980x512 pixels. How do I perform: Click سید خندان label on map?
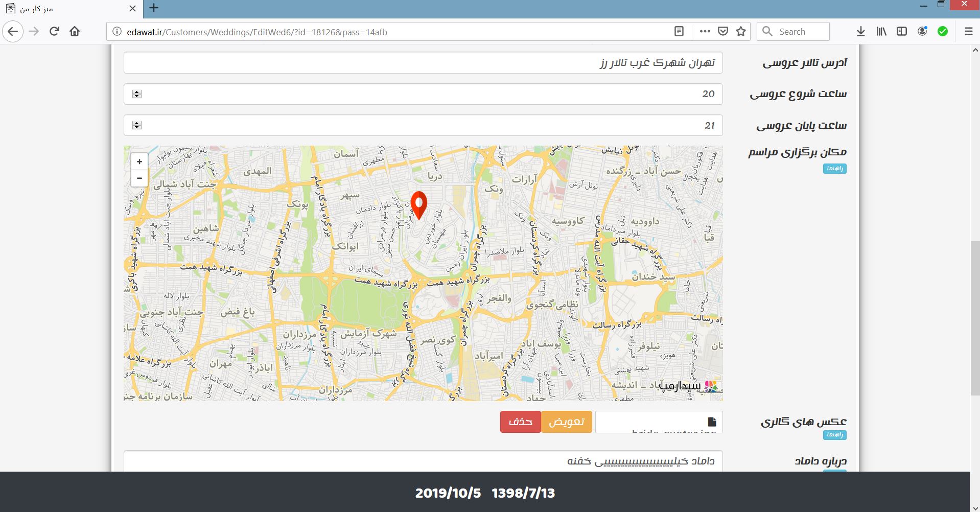tap(654, 277)
